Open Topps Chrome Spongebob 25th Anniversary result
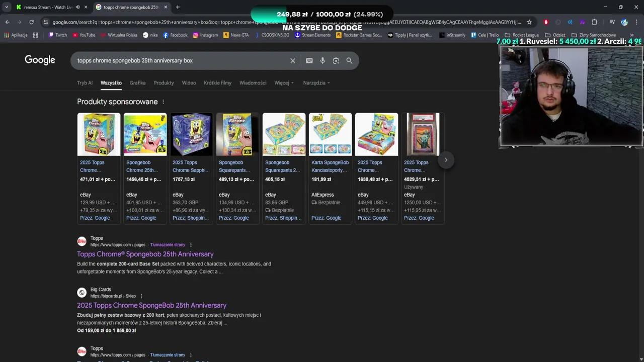 pos(145,254)
